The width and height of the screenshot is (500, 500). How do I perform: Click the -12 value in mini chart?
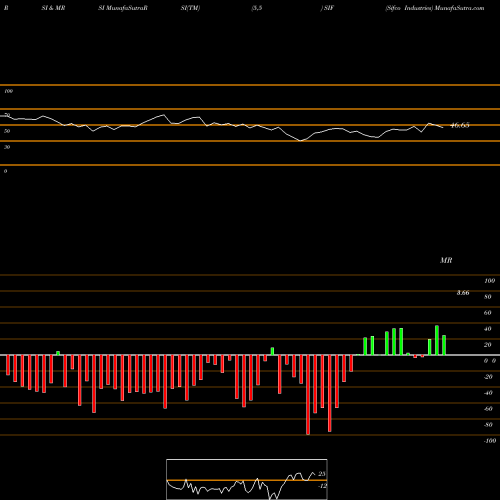[322, 486]
